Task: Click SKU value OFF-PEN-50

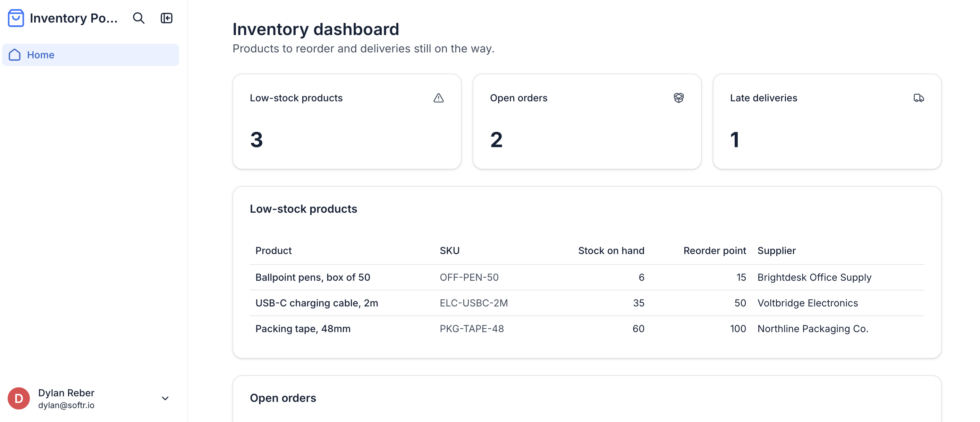Action: click(x=469, y=277)
